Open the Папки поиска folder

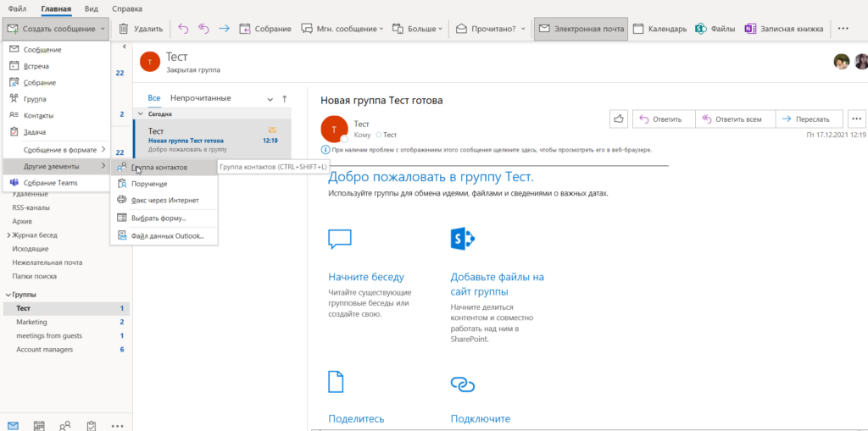(34, 276)
